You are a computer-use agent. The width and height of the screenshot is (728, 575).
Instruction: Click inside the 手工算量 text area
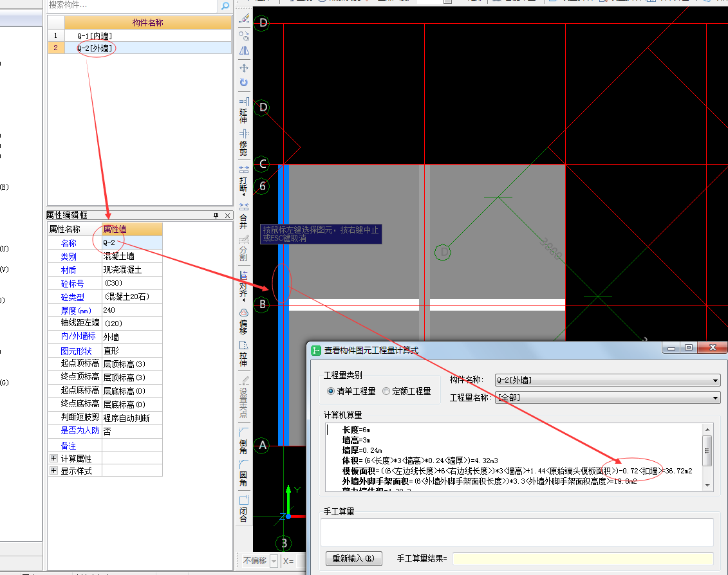(517, 533)
